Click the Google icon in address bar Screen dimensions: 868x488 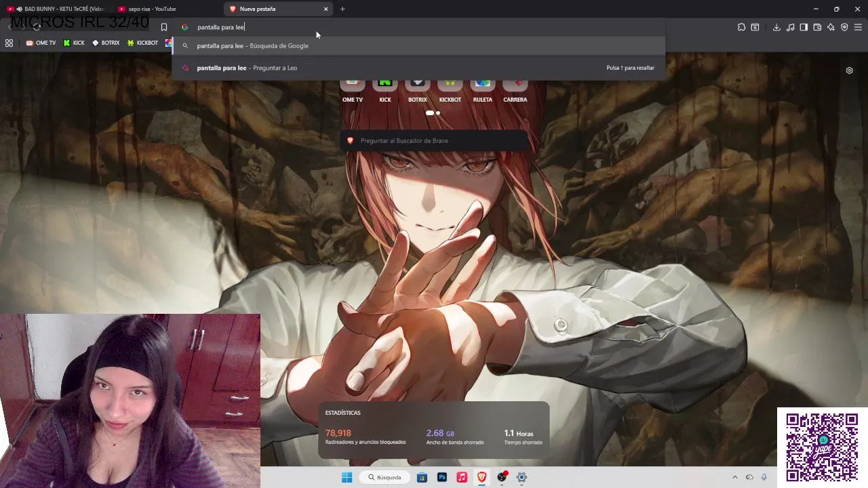pos(184,27)
